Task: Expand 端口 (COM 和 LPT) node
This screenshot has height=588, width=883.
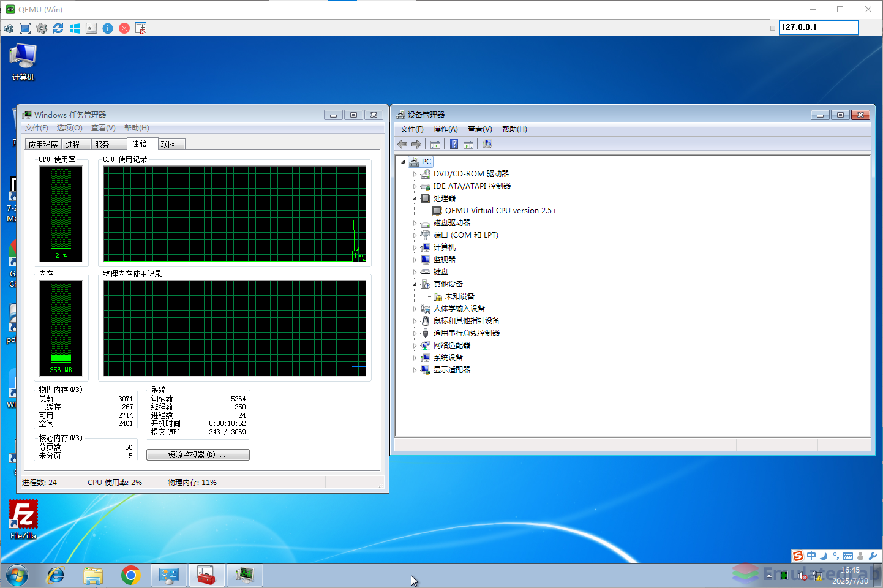Action: point(415,235)
